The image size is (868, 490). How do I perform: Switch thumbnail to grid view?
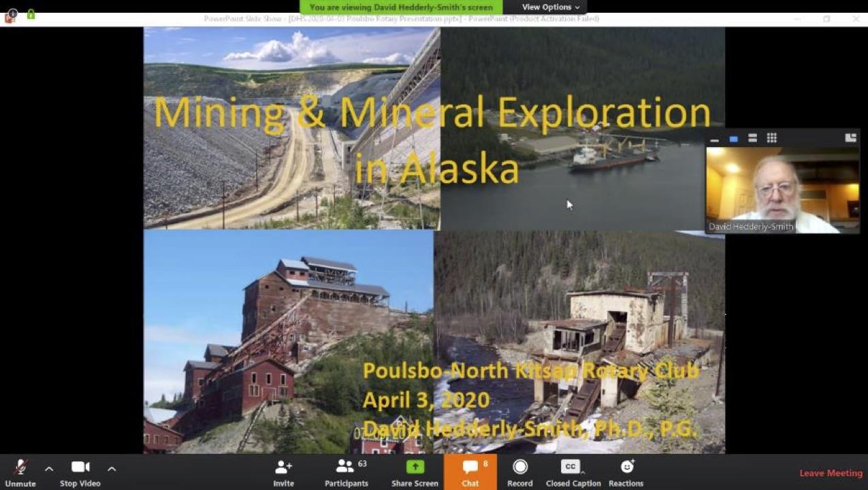771,138
